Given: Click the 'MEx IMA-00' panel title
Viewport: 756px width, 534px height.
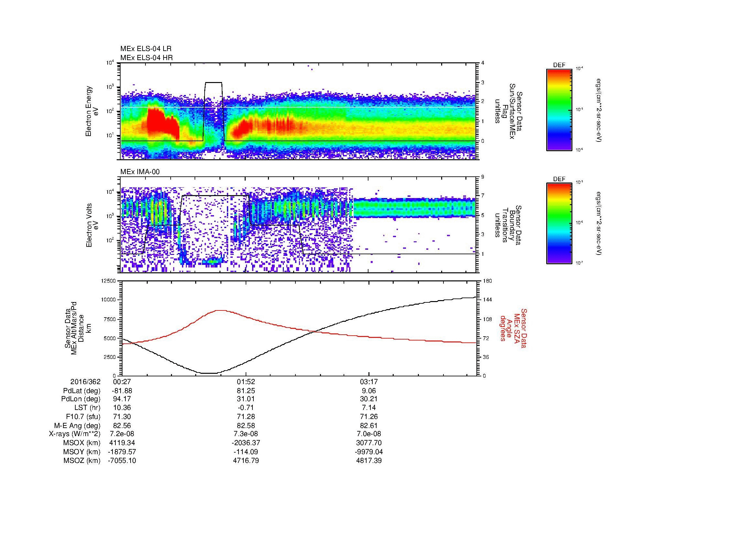Looking at the screenshot, I should [x=140, y=172].
